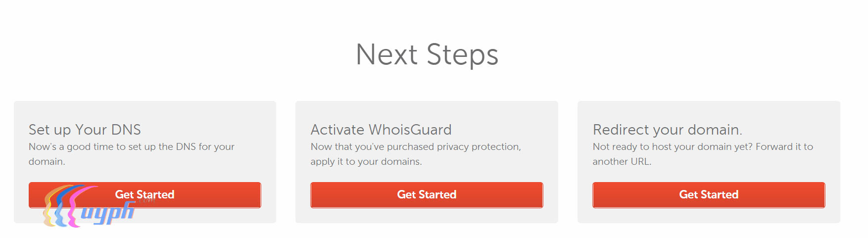Click the privacy protection description text

click(415, 147)
